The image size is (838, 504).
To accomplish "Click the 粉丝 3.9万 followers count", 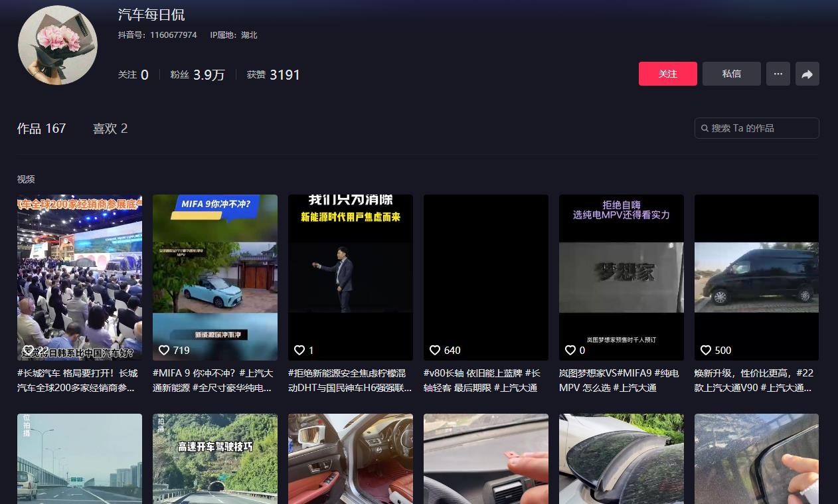I will click(197, 75).
